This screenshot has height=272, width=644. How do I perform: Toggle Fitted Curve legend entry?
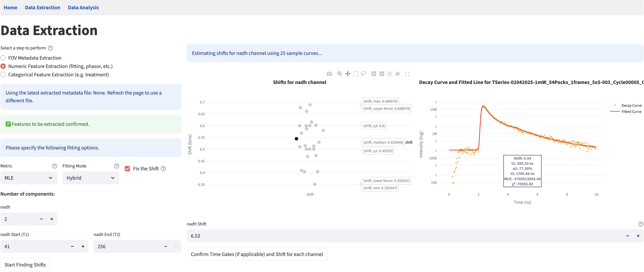631,111
